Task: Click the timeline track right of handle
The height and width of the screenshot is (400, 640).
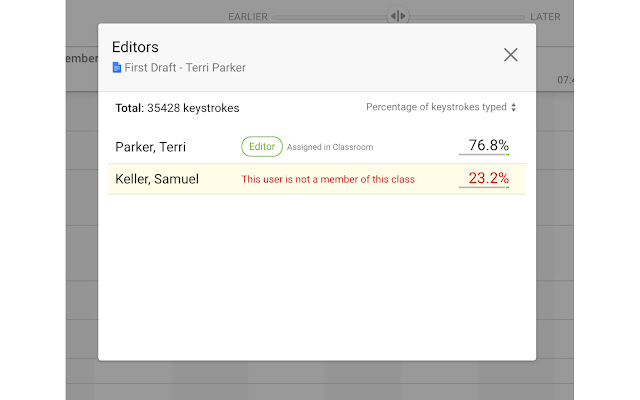Action: point(466,16)
